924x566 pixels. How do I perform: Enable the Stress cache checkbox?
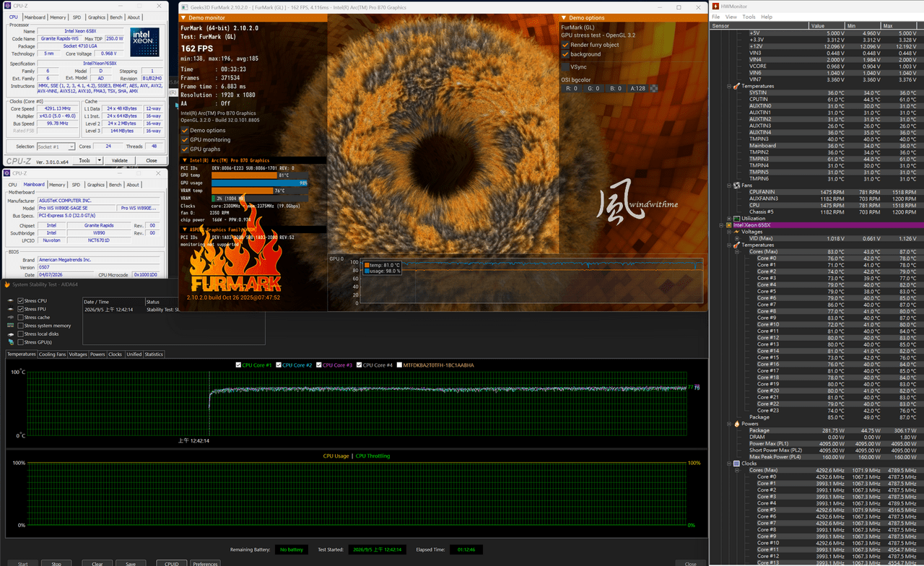tap(21, 317)
